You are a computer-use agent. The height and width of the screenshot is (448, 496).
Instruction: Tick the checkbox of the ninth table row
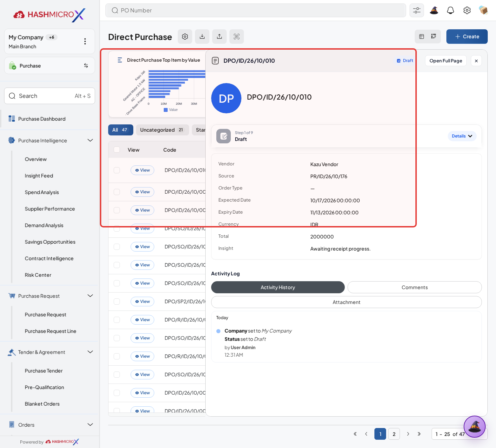[117, 320]
